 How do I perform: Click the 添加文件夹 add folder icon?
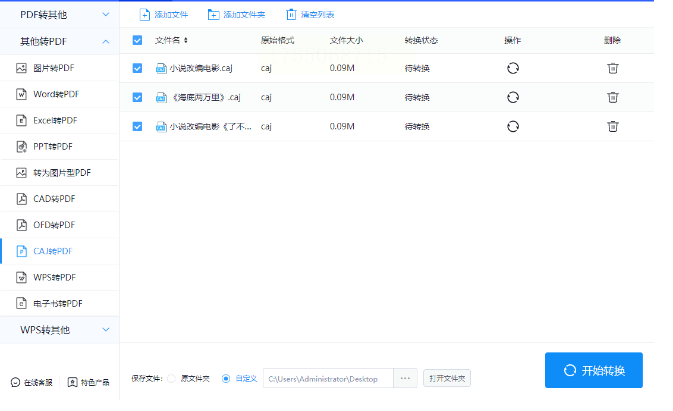coord(213,15)
